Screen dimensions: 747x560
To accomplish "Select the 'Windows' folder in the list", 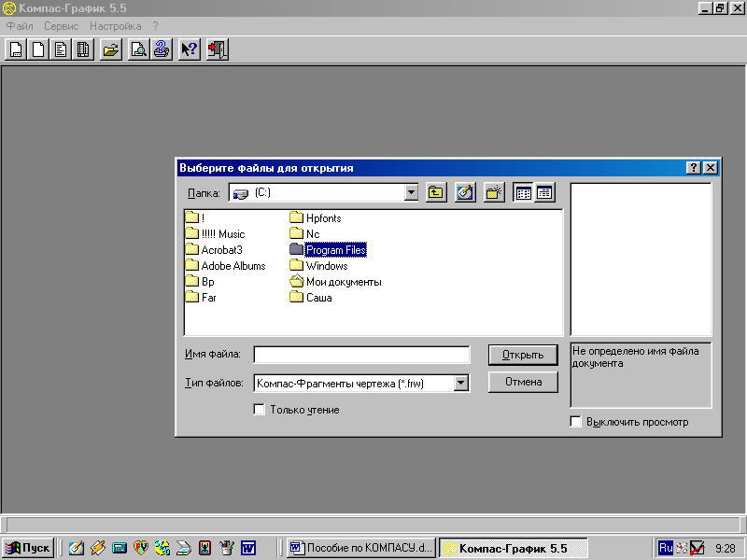I will pos(326,266).
